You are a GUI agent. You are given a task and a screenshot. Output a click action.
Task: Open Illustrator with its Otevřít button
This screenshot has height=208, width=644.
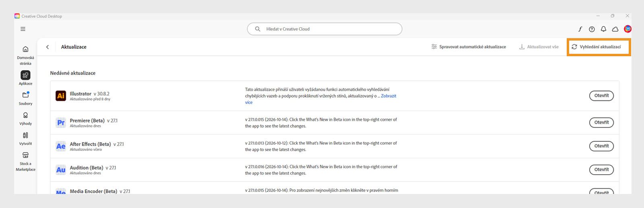click(x=601, y=96)
